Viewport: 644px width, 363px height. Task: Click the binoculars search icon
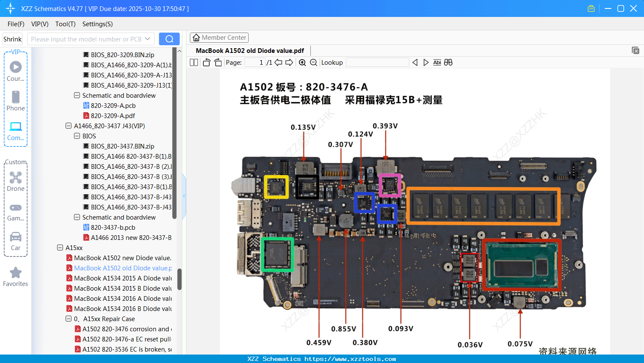(x=448, y=63)
